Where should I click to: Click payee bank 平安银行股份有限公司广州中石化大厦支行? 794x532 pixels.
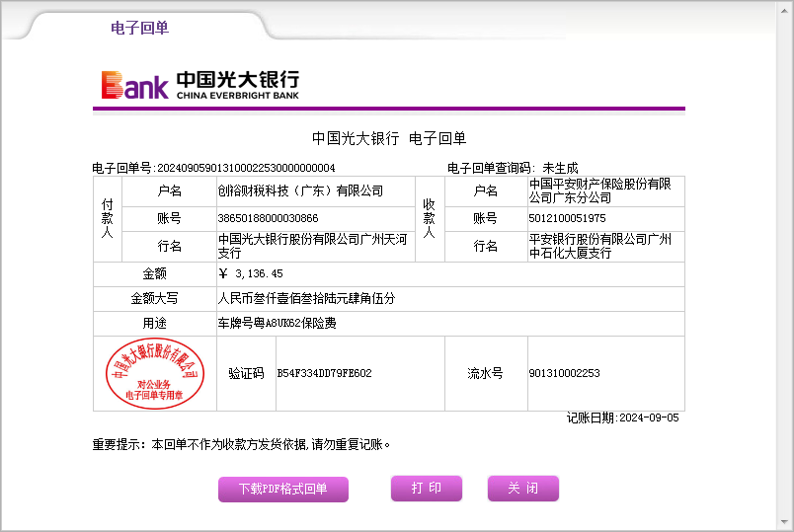(600, 246)
